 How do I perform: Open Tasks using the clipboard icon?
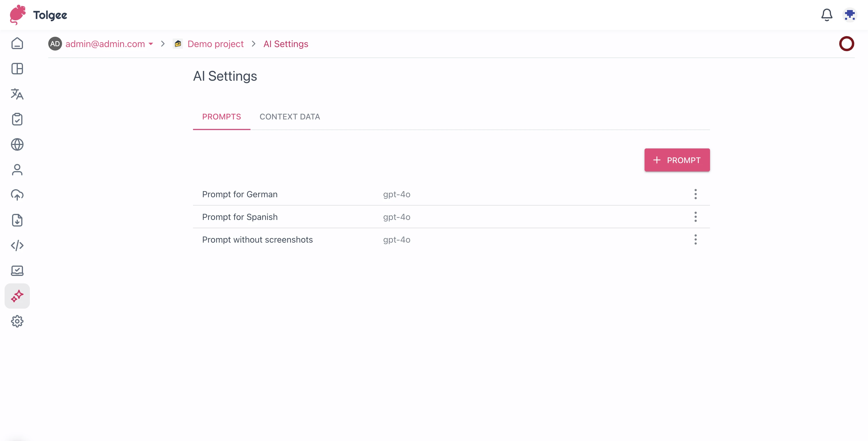[17, 119]
